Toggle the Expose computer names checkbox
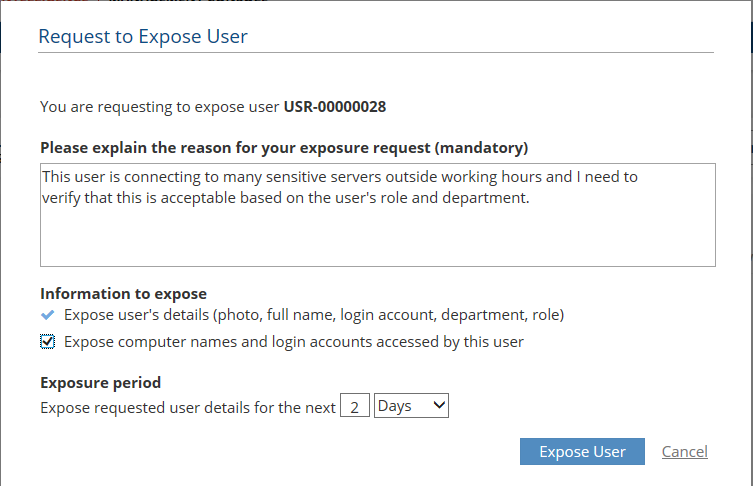The width and height of the screenshot is (753, 486). [48, 342]
